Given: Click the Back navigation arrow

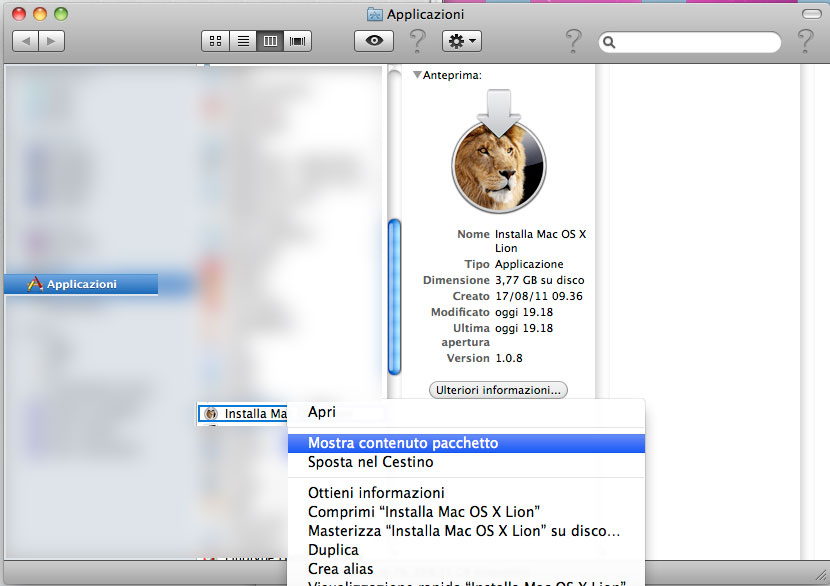Looking at the screenshot, I should [x=25, y=41].
